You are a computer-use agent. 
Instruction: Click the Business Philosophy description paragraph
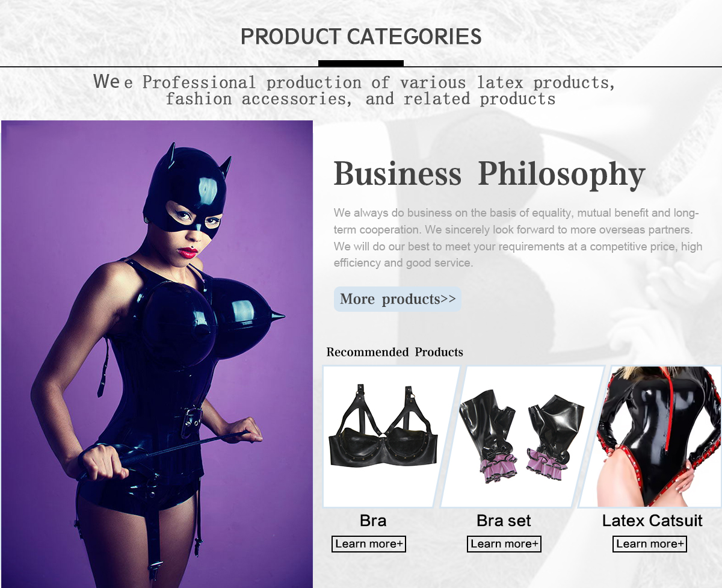point(518,238)
